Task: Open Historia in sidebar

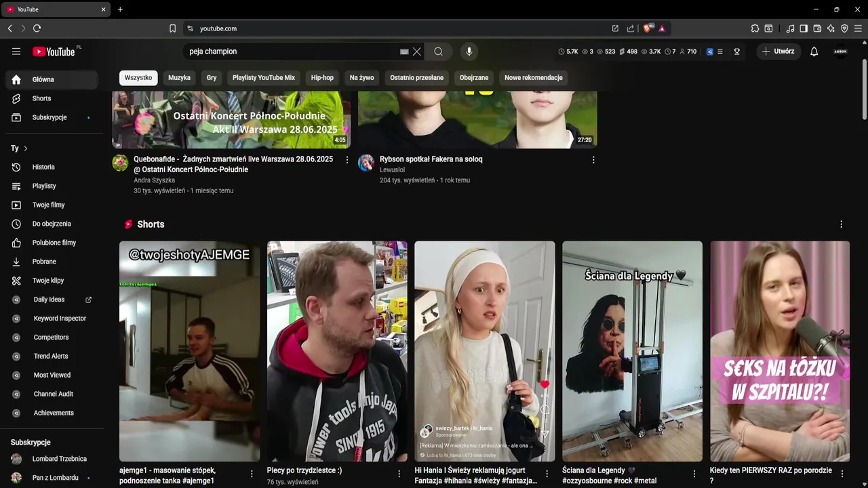Action: coord(53,167)
